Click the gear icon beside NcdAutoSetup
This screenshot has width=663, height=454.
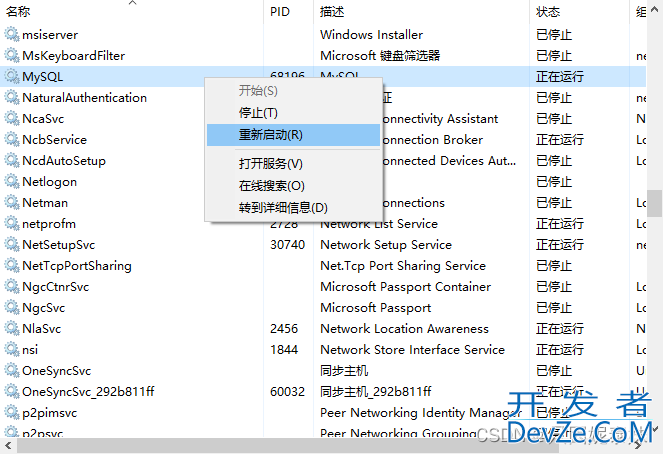tap(11, 161)
